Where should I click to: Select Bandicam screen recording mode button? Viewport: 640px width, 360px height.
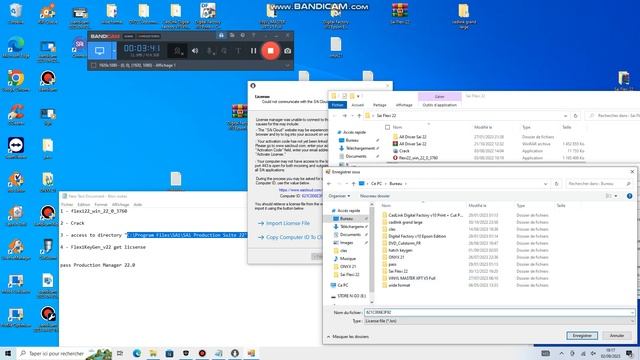99,51
